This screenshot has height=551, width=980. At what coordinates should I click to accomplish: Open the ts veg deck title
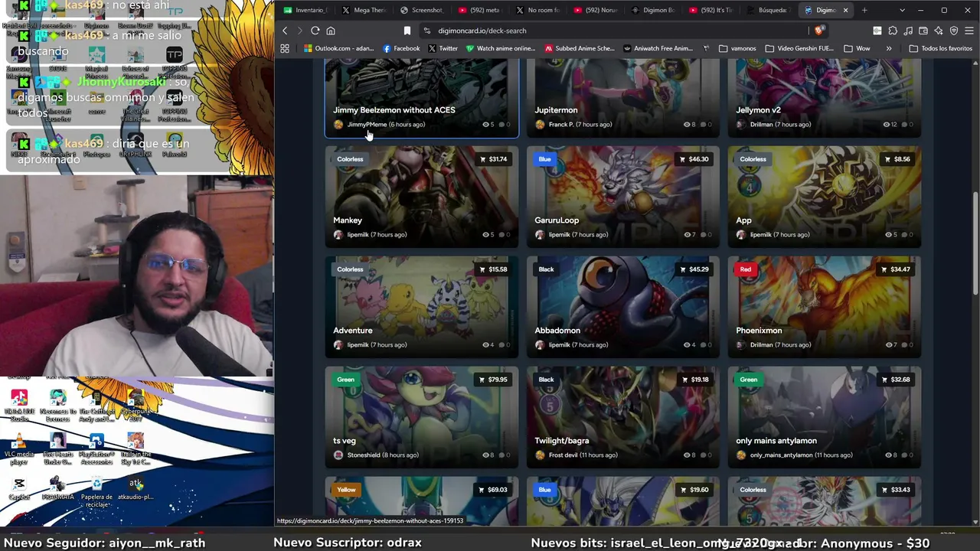coord(345,441)
